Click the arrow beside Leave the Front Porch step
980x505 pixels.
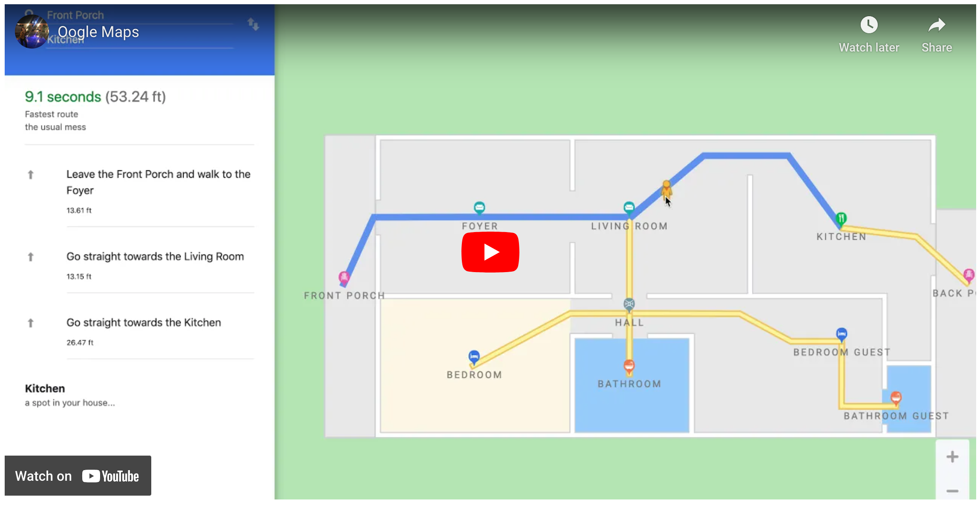pos(31,175)
